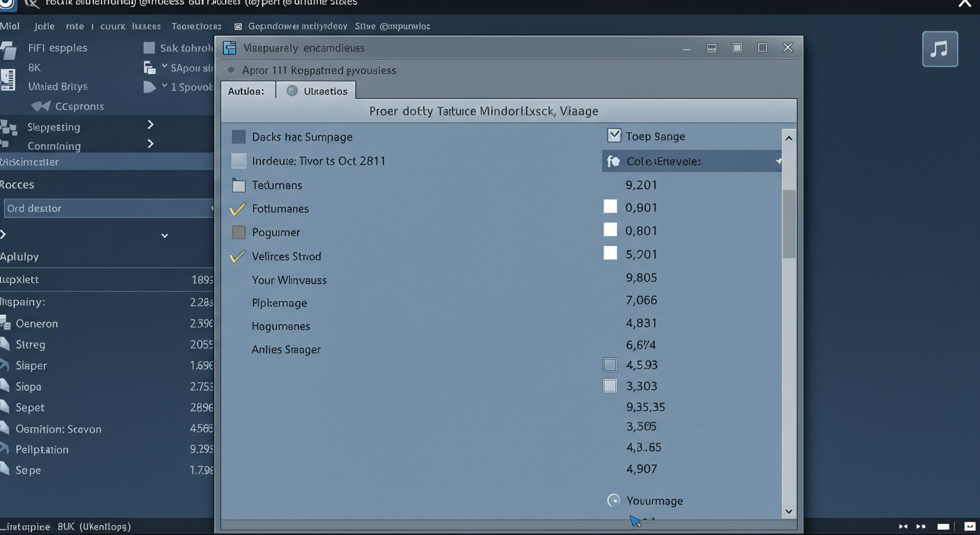Click the icon next to CCspronrs
This screenshot has width=980, height=535.
pyautogui.click(x=41, y=107)
